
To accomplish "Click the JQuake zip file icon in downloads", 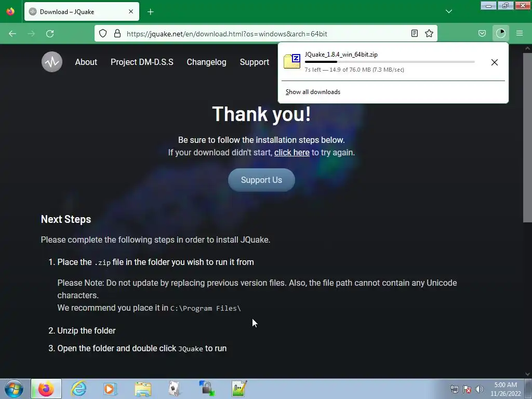I will coord(292,61).
